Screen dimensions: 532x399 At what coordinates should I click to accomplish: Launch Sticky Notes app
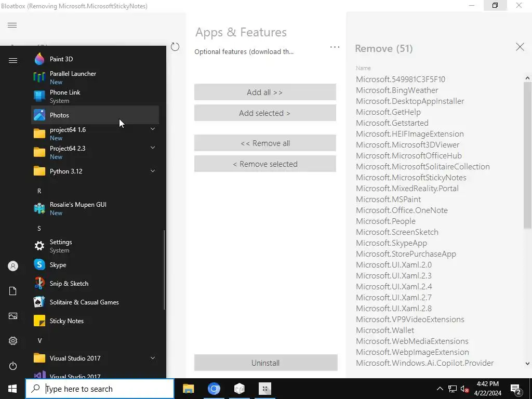[95, 321]
